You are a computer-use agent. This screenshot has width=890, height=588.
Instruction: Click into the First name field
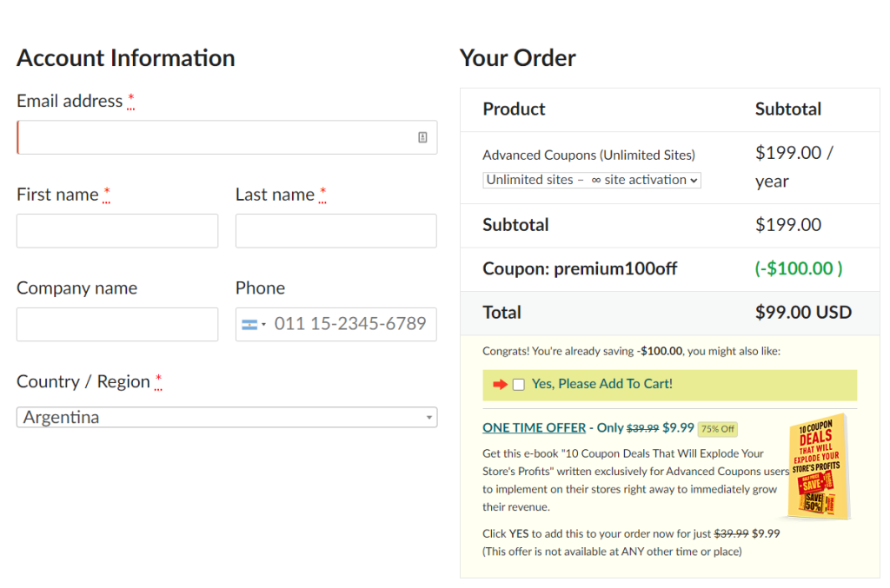[x=117, y=231]
